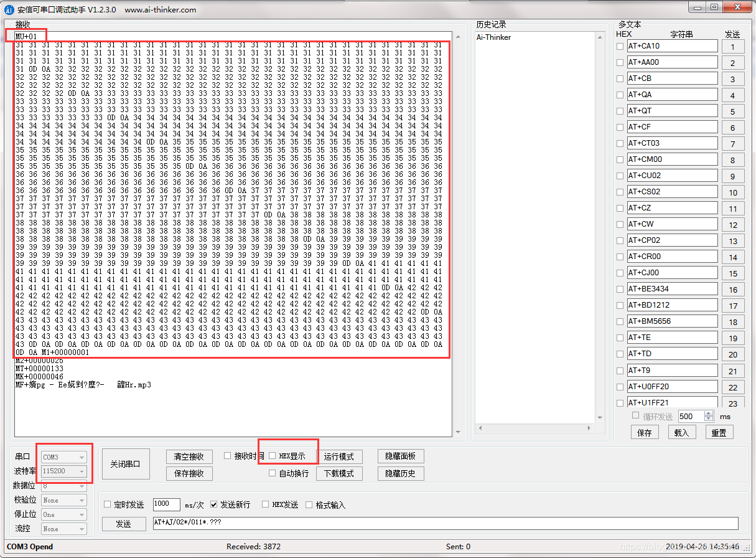Open the 停止位 One dropdown
The height and width of the screenshot is (558, 756).
click(x=63, y=514)
